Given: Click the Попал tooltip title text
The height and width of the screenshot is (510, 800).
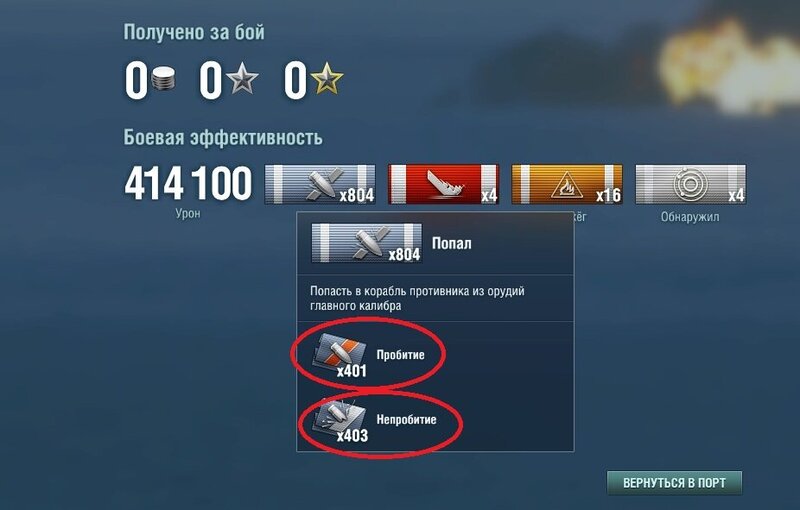Looking at the screenshot, I should (x=452, y=243).
